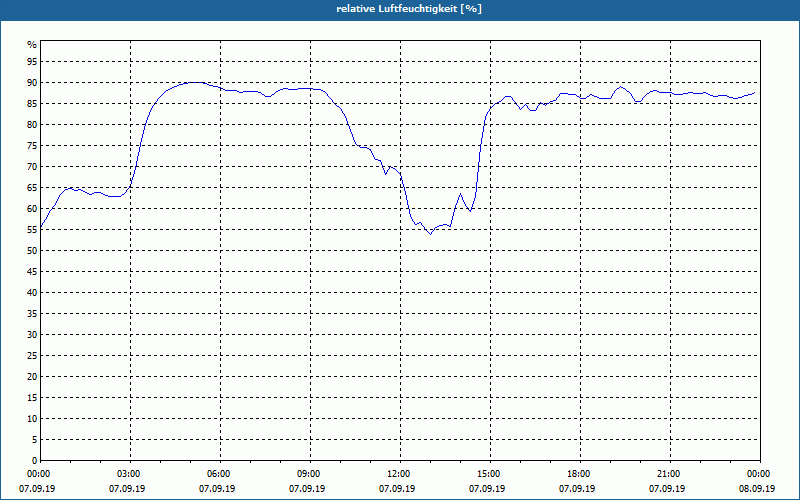Click the y-axis value 35
The width and height of the screenshot is (800, 500).
[x=32, y=314]
